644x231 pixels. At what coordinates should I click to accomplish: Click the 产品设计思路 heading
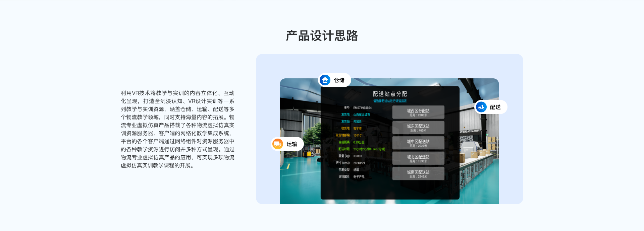point(322,36)
